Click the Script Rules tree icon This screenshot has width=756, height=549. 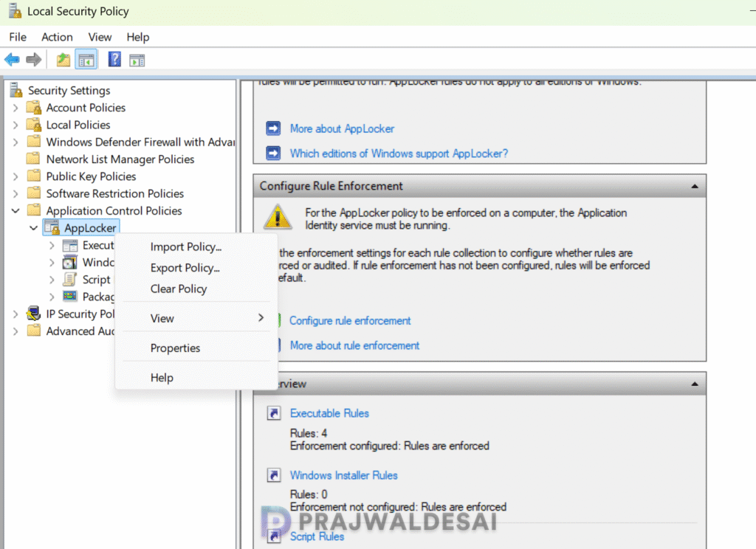tap(70, 279)
